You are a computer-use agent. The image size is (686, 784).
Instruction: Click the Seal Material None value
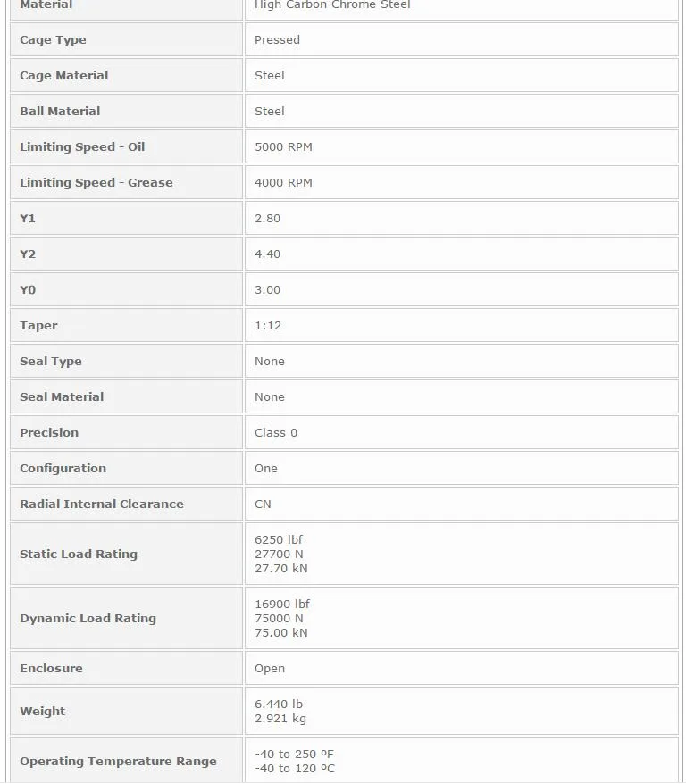[270, 397]
